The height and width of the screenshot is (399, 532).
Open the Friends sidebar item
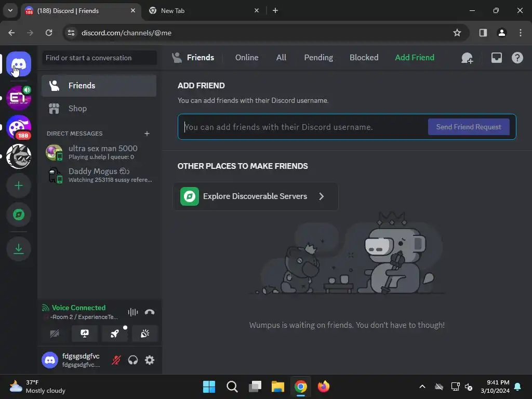[x=99, y=86]
